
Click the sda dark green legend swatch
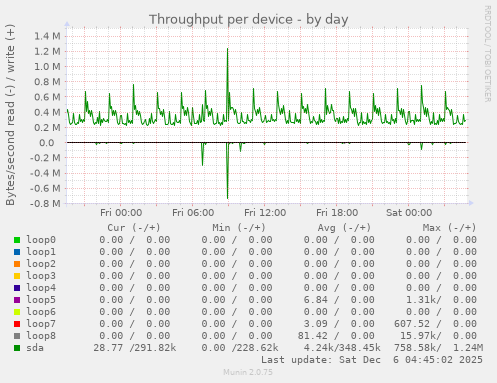click(17, 348)
